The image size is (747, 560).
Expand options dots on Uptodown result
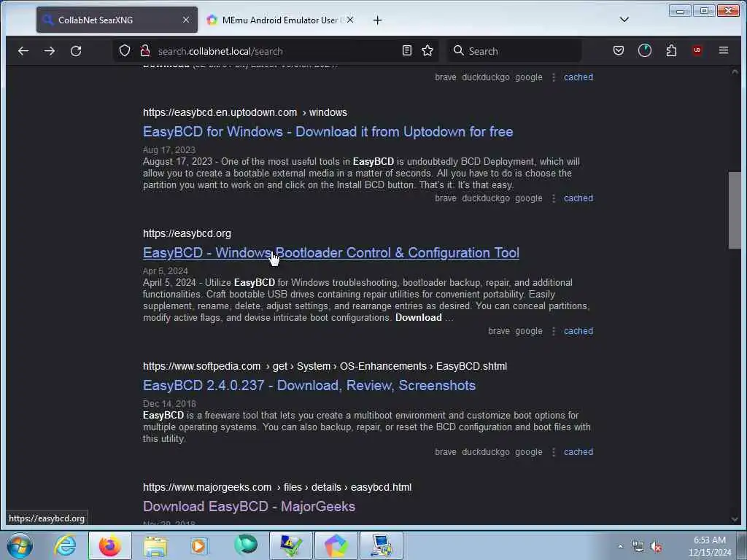pos(553,198)
